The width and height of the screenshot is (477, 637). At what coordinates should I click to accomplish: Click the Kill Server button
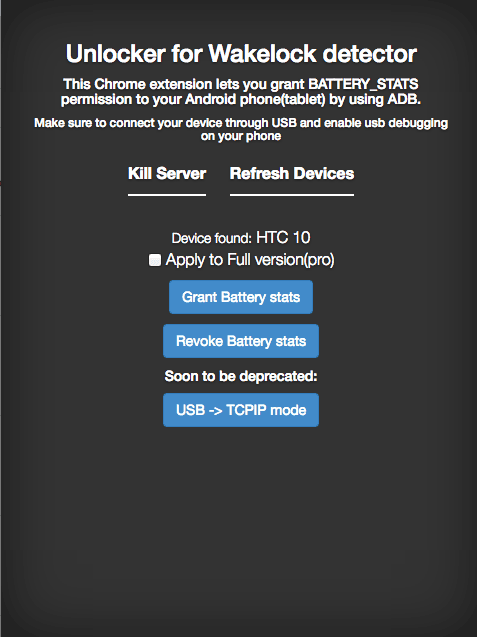(167, 174)
